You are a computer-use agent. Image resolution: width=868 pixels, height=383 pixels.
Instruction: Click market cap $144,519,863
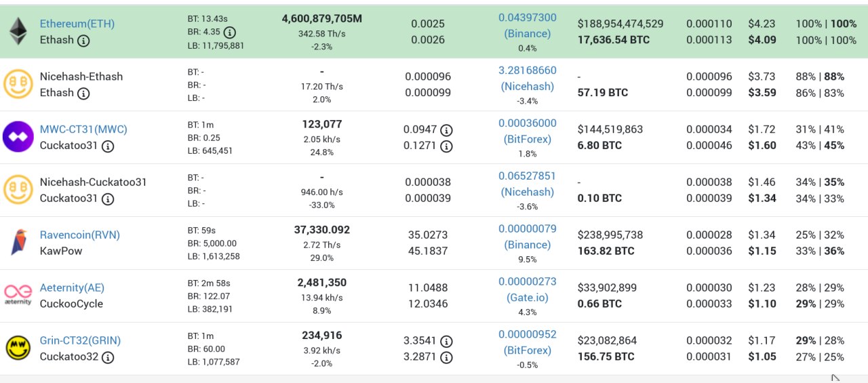610,129
